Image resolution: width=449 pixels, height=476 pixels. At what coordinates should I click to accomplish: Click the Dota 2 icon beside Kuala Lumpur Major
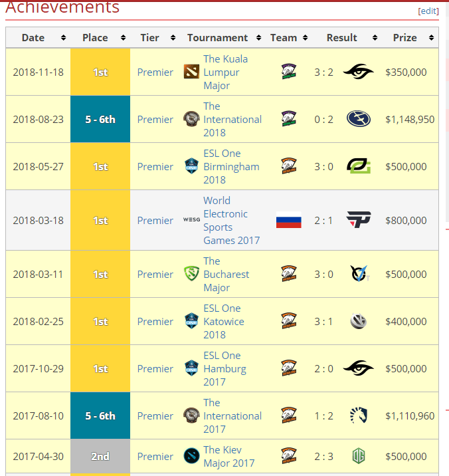point(191,72)
